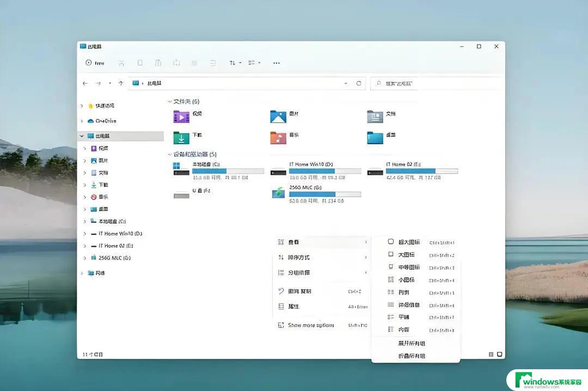This screenshot has height=391, width=588.
Task: Select the local disk (C:) Windows drive icon
Action: pos(181,169)
